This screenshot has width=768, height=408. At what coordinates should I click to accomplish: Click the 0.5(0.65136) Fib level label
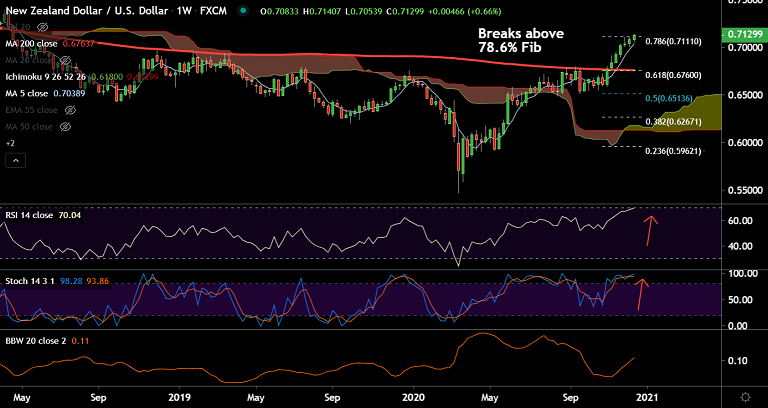point(669,98)
